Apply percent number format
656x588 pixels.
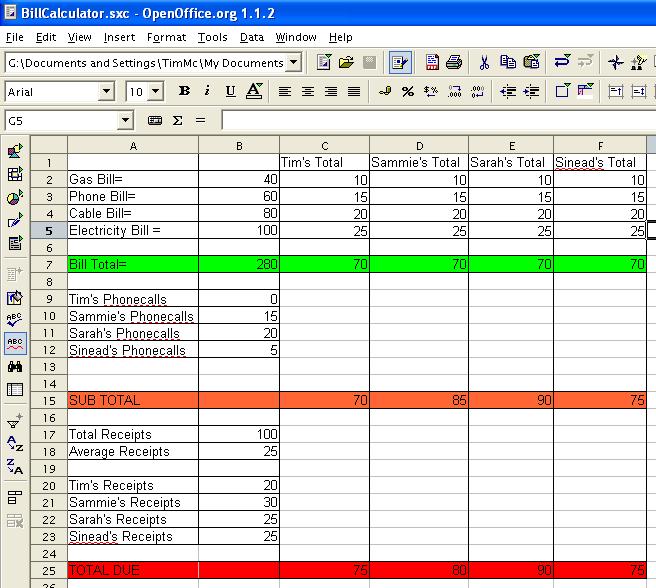407,91
